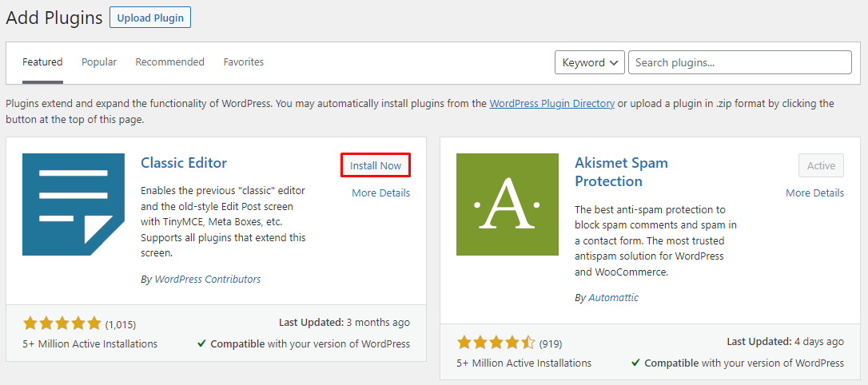Click the Add Plugins page heading

[x=54, y=18]
